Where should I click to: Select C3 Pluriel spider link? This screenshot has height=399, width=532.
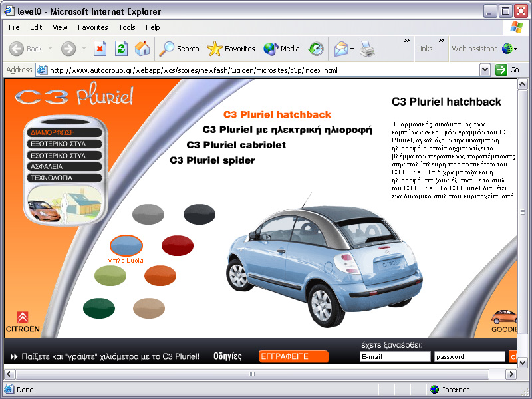[212, 160]
